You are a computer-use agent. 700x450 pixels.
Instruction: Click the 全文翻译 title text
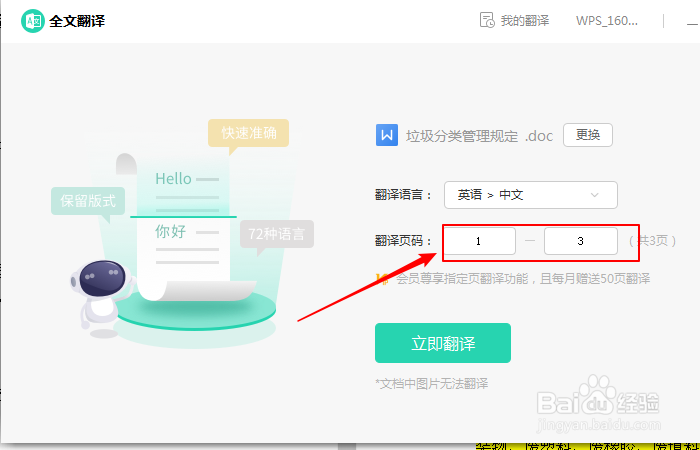click(77, 21)
